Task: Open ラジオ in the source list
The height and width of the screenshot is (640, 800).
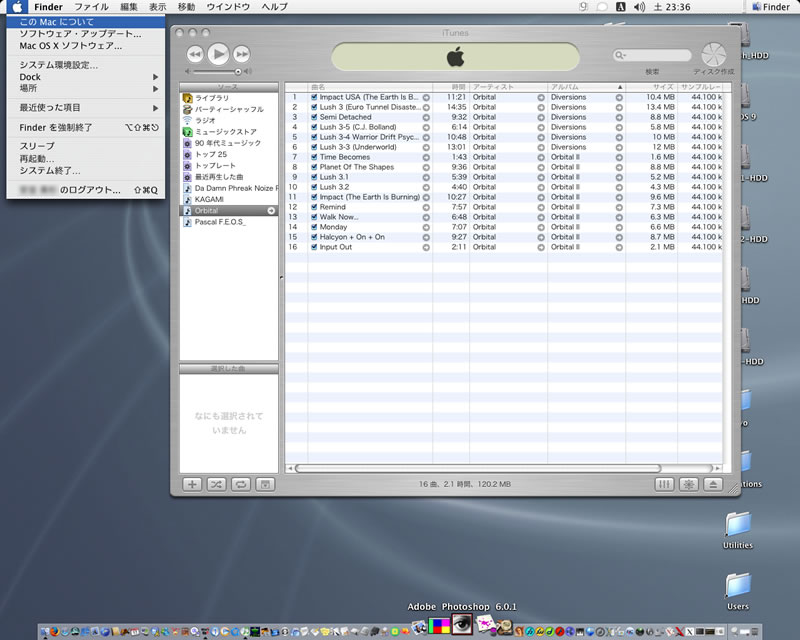Action: [x=229, y=120]
